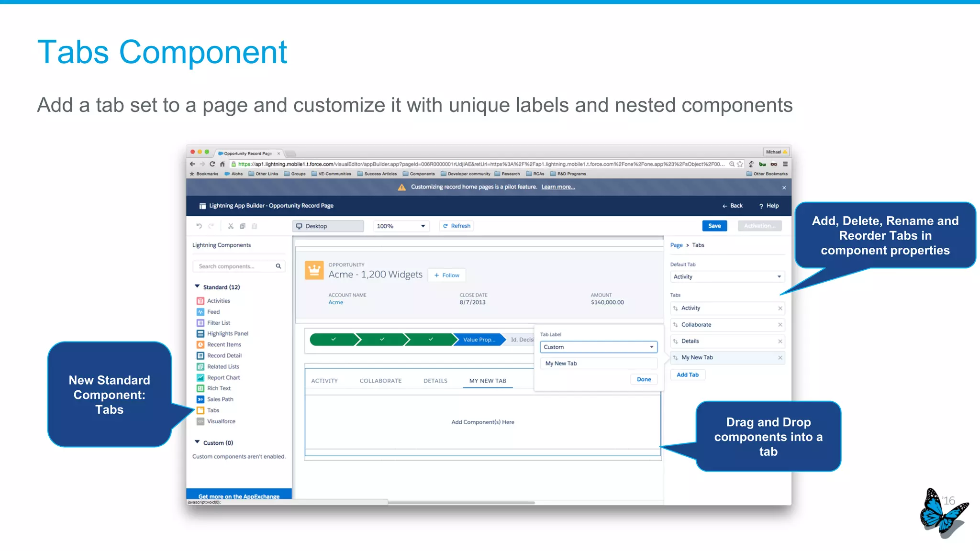This screenshot has width=980, height=551.
Task: Select the Activities component icon
Action: [200, 301]
